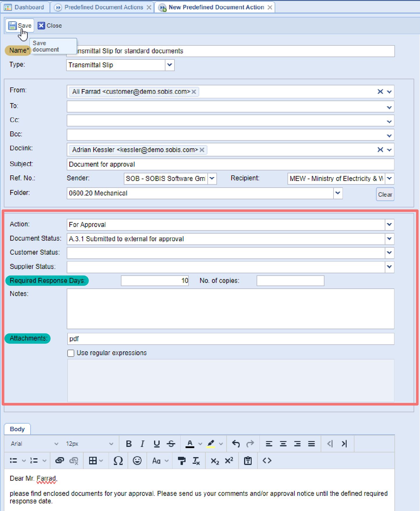Open the Customer Status dropdown

pos(389,253)
